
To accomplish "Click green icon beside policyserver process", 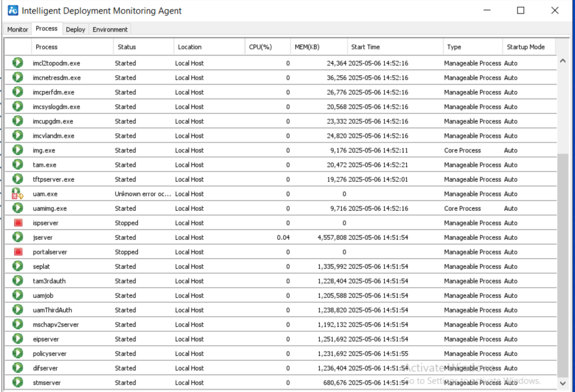I will point(18,353).
